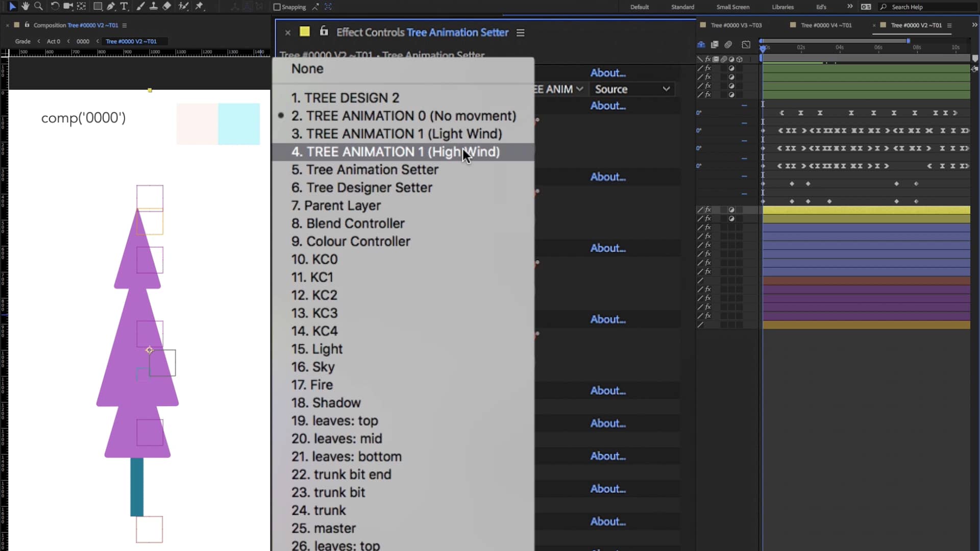Activate the Puppet Pin tool

click(200, 7)
